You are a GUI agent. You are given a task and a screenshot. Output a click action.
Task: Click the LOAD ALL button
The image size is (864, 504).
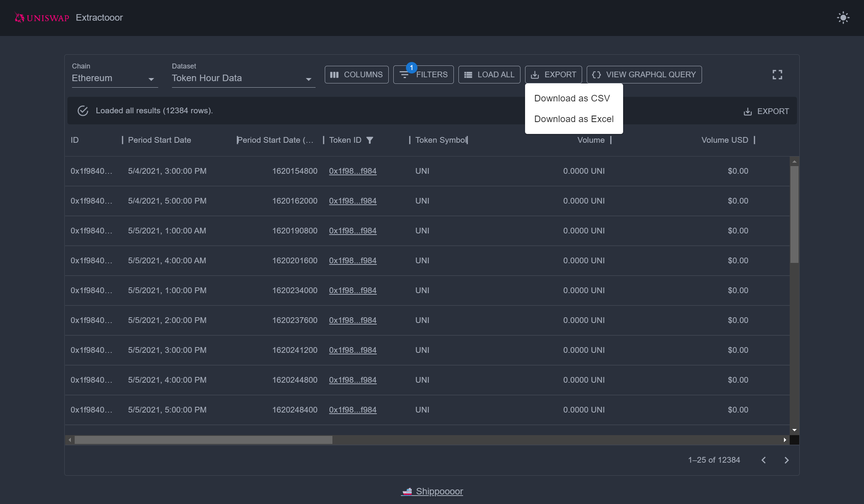(489, 75)
